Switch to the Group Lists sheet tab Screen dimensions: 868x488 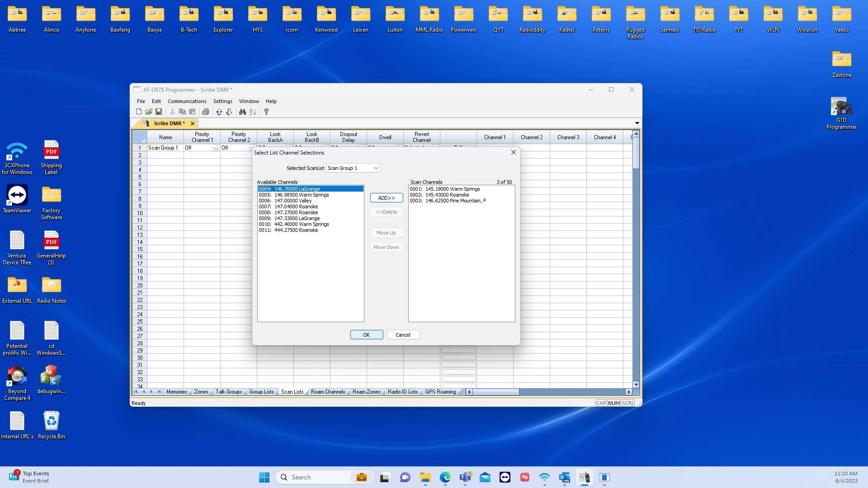(x=261, y=392)
